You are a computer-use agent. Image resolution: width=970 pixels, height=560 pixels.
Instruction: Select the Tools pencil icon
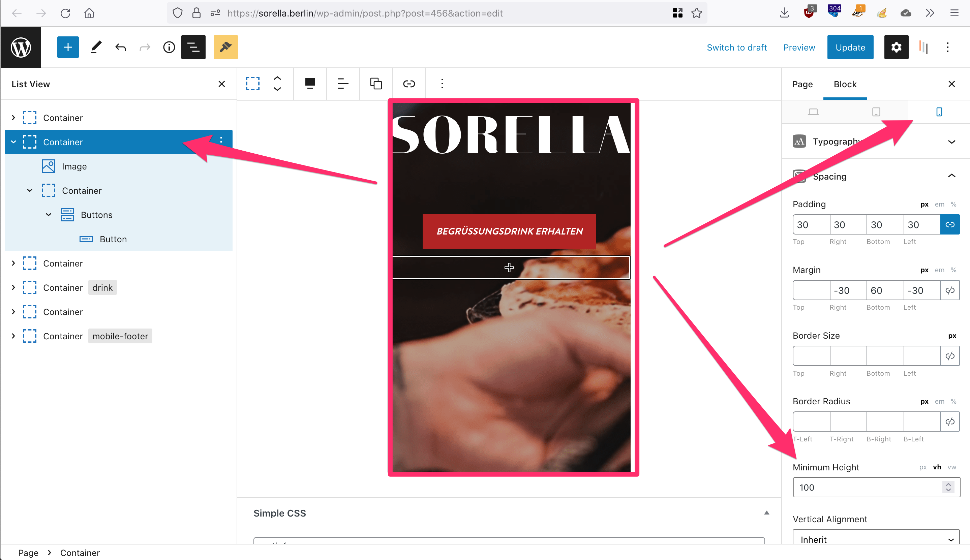coord(96,47)
